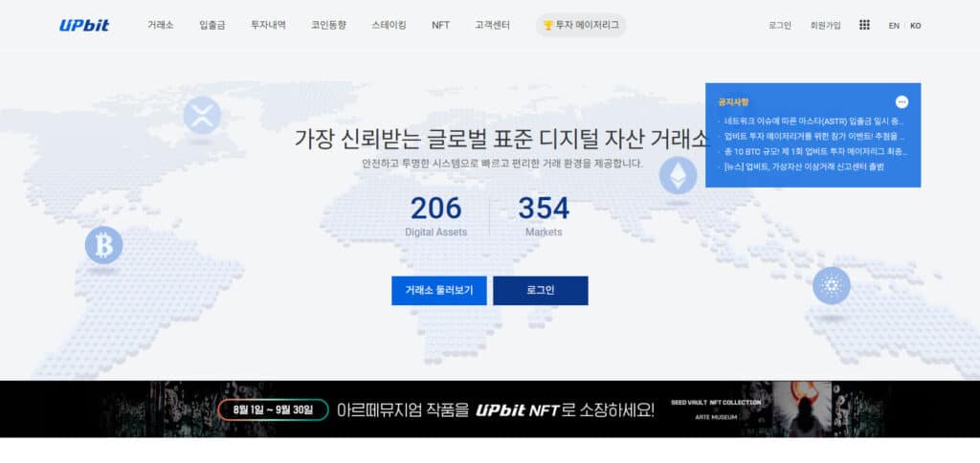This screenshot has height=463, width=980.
Task: Open the NFT menu item
Action: [x=440, y=26]
